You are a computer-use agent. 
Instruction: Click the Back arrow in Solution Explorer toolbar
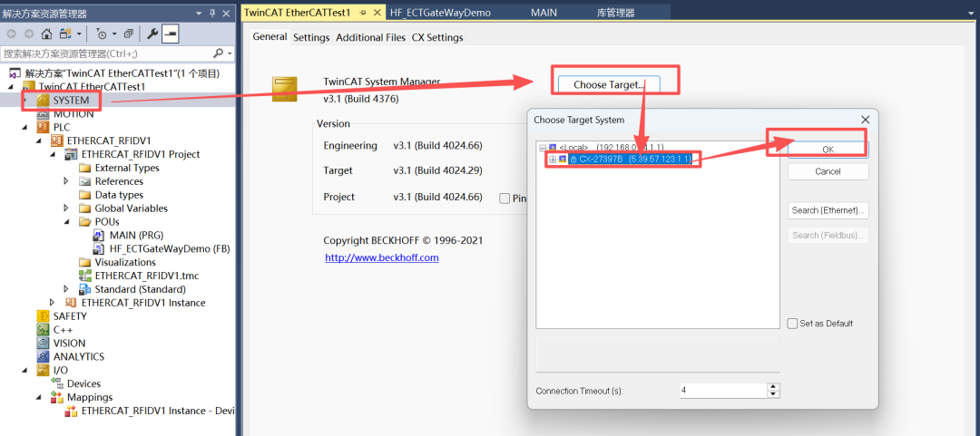point(12,34)
